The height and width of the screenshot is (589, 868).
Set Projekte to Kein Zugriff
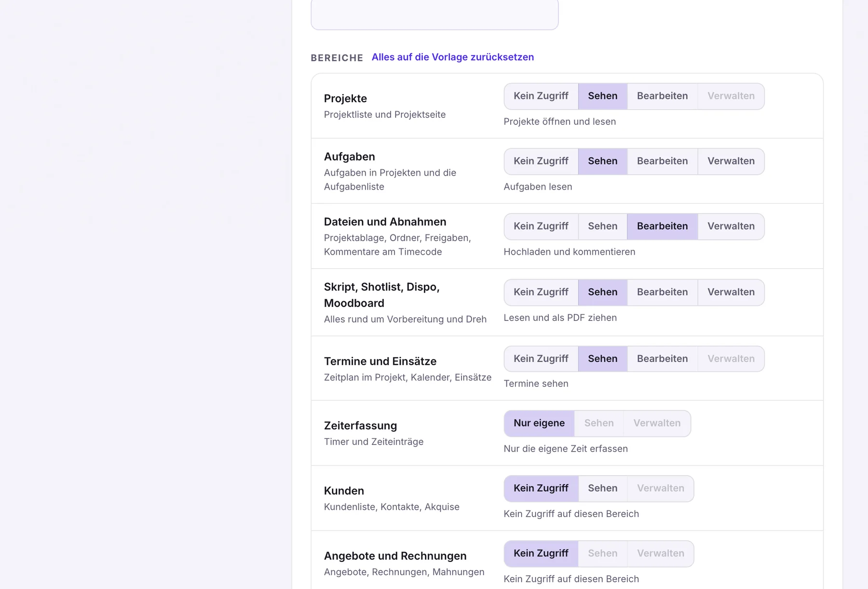click(x=541, y=96)
